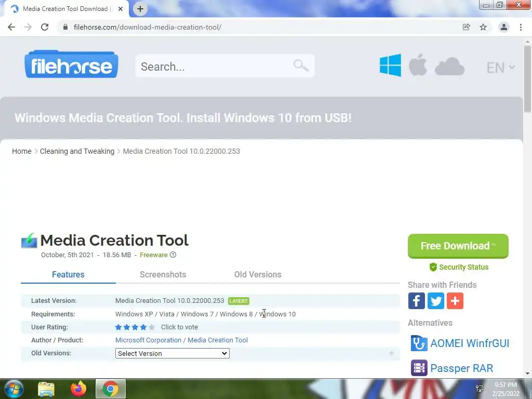Select the cloud web apps icon
This screenshot has width=532, height=399.
449,66
